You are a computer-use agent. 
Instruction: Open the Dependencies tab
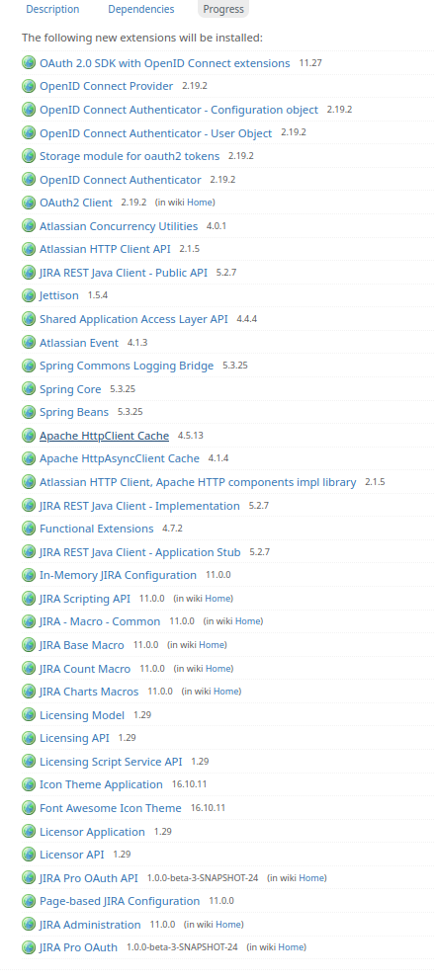click(x=141, y=9)
